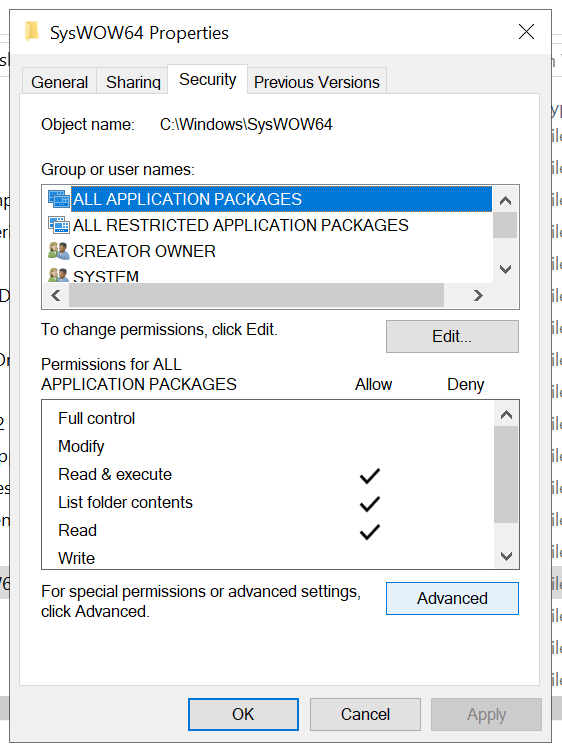Click the vertical scrollbar thumb of the group list
This screenshot has width=562, height=750.
pyautogui.click(x=505, y=225)
